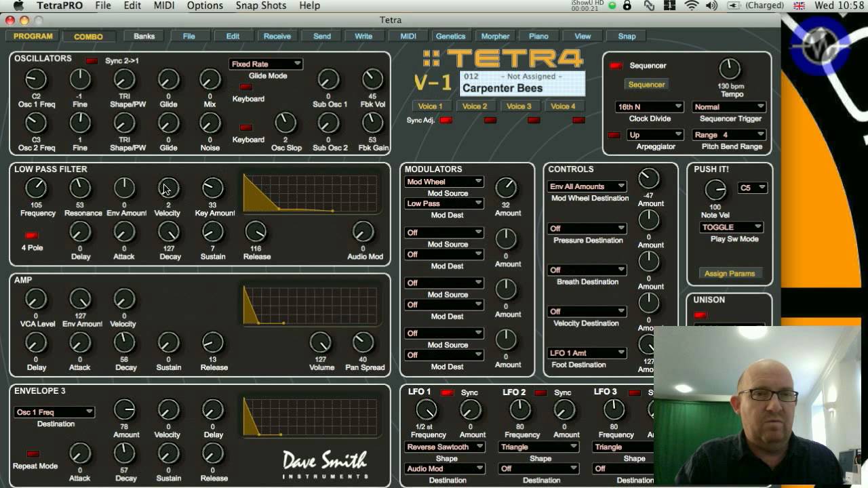Image resolution: width=868 pixels, height=488 pixels.
Task: Click the filter Audio Mod knob
Action: 363,232
